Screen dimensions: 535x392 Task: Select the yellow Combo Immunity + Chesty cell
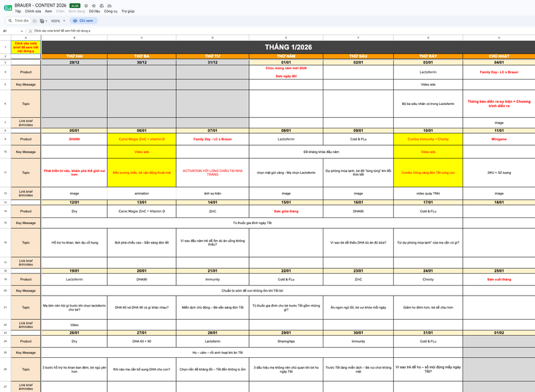[x=428, y=139]
